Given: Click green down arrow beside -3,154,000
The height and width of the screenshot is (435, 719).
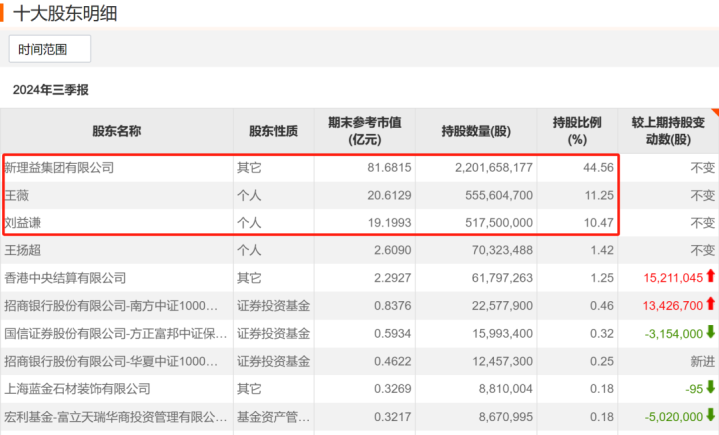Looking at the screenshot, I should click(710, 332).
